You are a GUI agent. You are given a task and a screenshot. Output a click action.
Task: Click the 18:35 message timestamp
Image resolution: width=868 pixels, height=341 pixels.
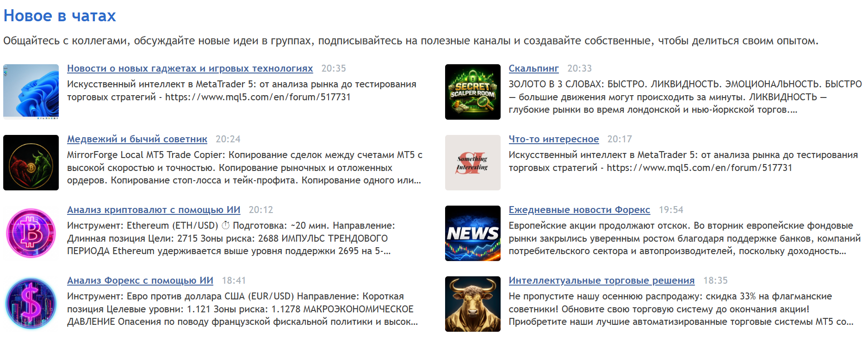click(x=715, y=280)
